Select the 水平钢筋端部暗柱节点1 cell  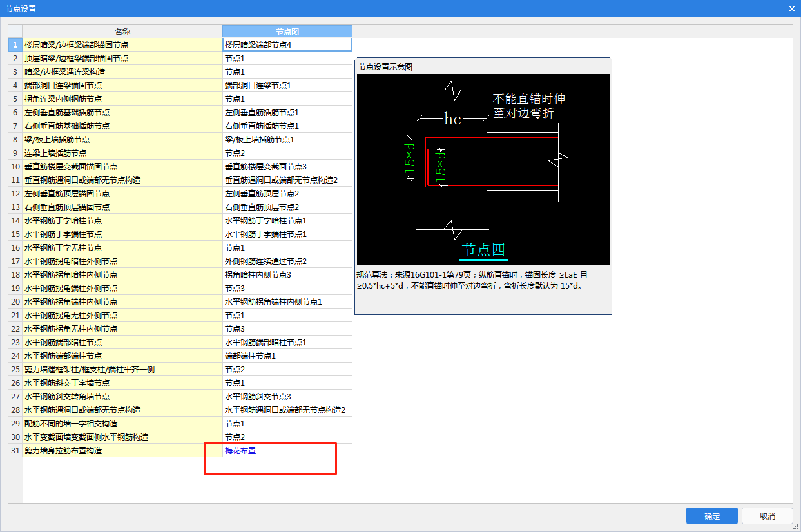[x=287, y=343]
